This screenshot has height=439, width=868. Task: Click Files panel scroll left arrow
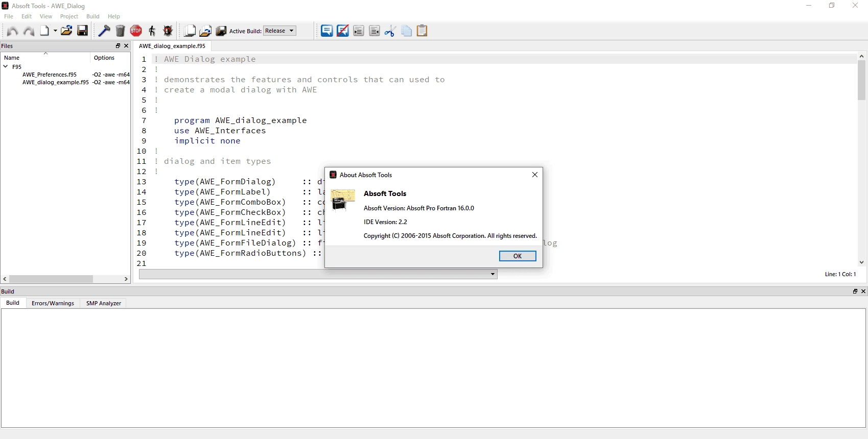pyautogui.click(x=5, y=279)
